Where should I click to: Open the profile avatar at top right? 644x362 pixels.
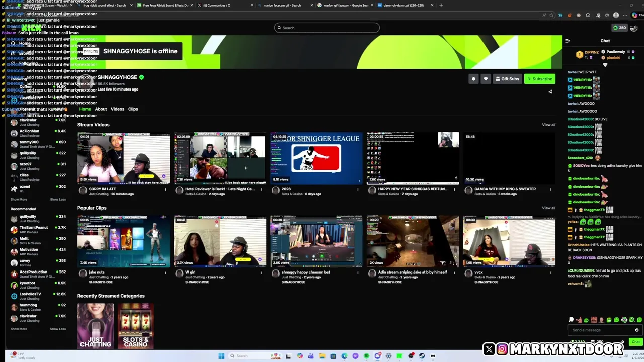pyautogui.click(x=634, y=28)
